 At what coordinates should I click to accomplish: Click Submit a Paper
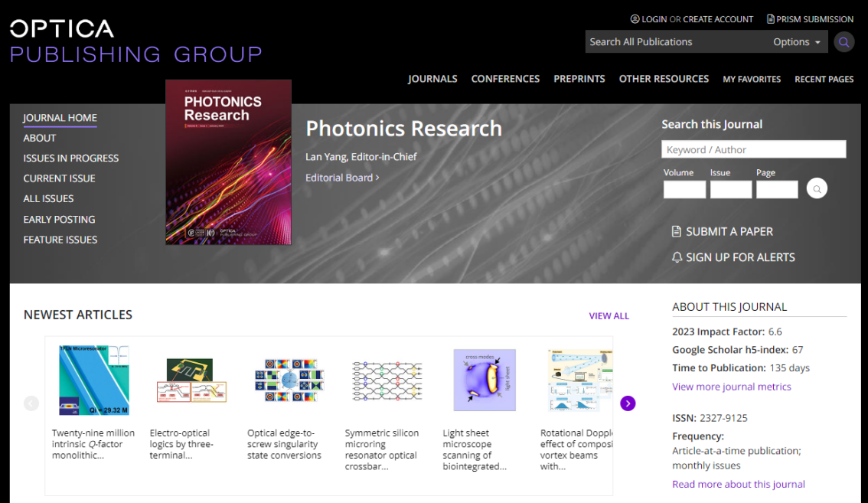tap(729, 231)
